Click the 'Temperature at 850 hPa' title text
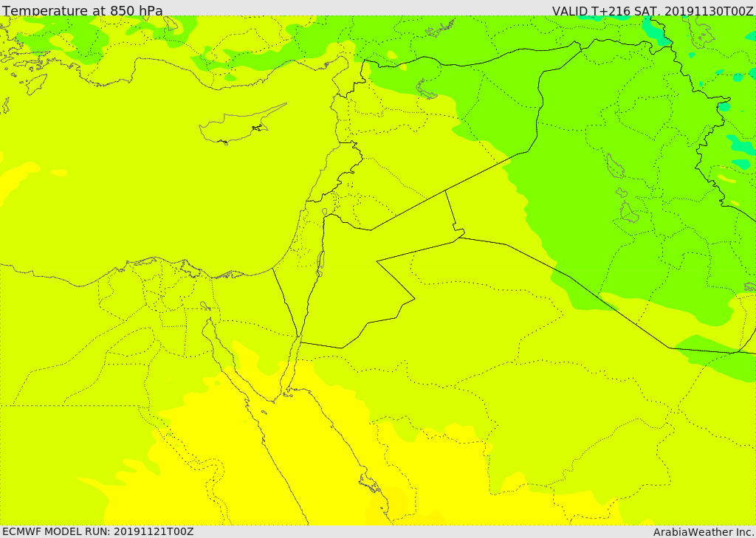 click(x=83, y=10)
